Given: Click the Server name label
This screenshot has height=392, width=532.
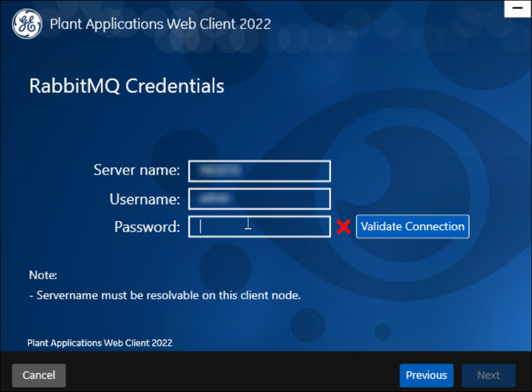Looking at the screenshot, I should click(x=137, y=170).
